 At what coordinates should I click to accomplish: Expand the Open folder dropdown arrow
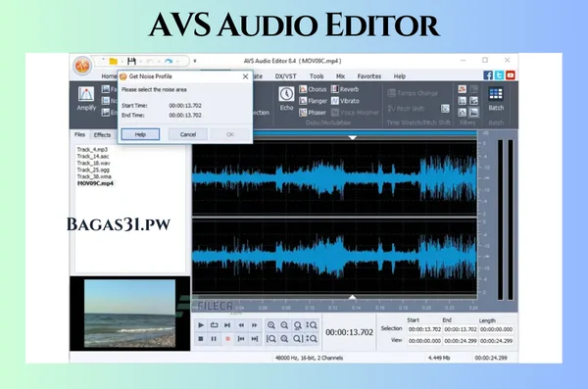point(122,61)
